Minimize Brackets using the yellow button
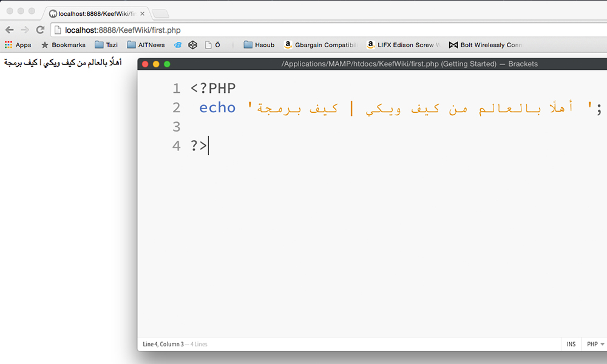 coord(157,64)
